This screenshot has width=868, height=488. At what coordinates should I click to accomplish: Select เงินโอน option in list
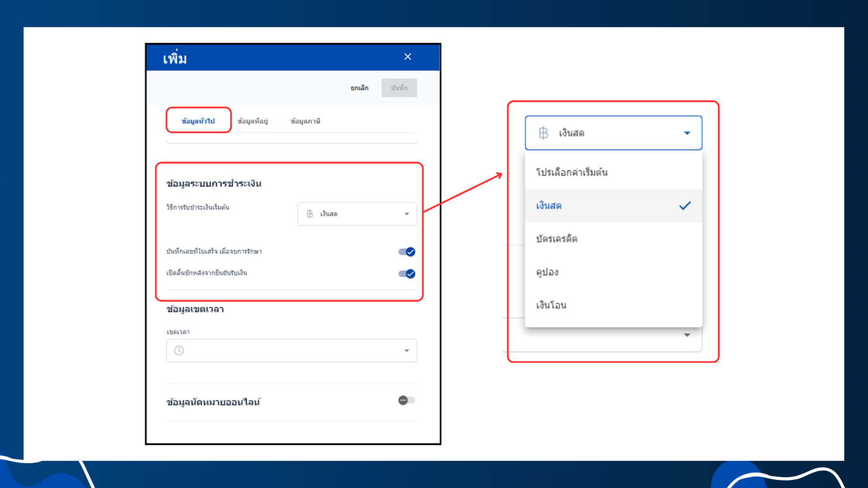(x=614, y=305)
